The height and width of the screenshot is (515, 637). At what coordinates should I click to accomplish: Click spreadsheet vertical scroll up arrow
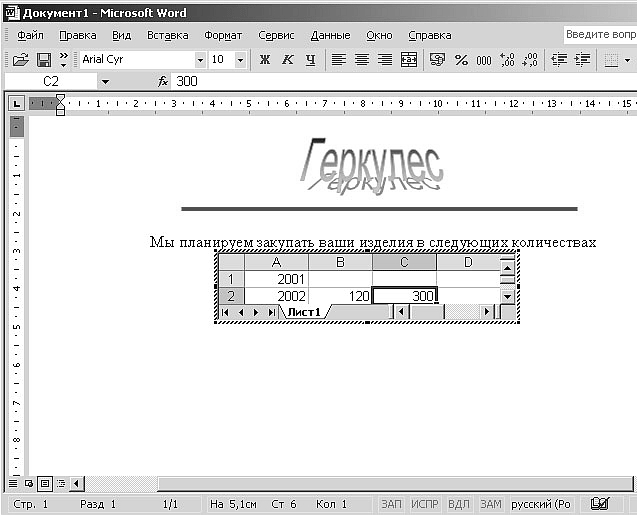click(507, 268)
